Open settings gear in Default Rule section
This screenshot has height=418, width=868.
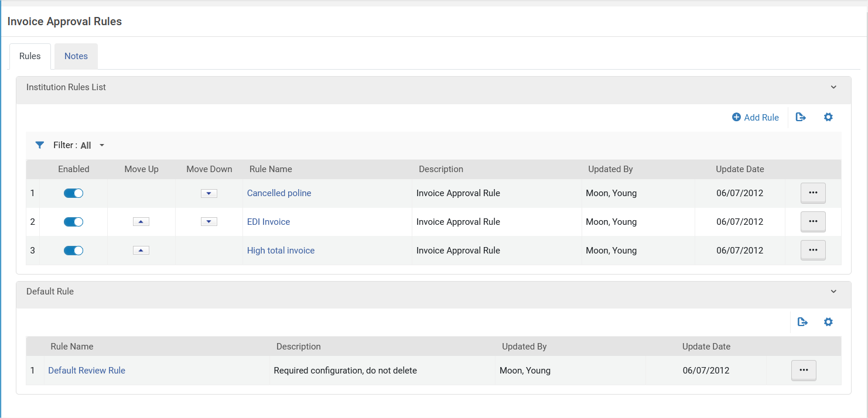point(828,322)
